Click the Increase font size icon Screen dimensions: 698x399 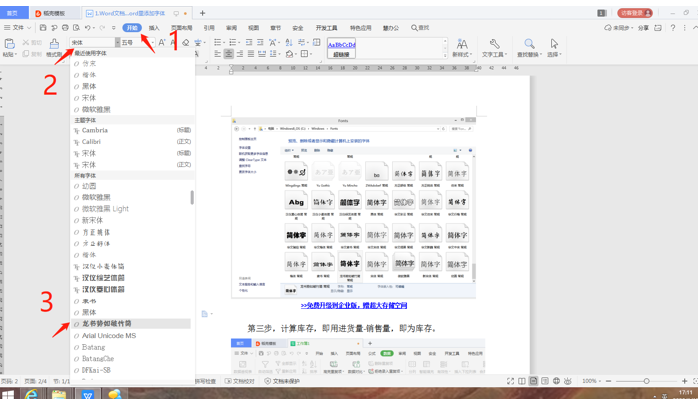pos(162,42)
